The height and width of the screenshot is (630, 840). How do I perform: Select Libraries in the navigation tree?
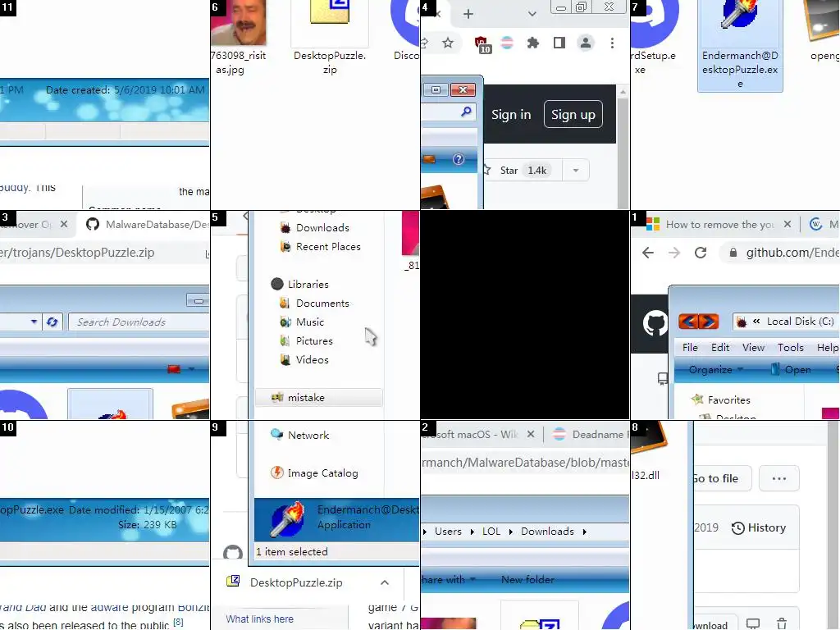pos(300,284)
